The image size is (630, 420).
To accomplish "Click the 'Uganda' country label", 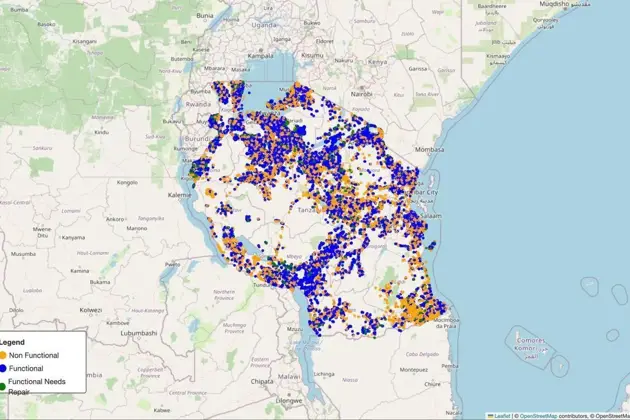I will click(264, 25).
